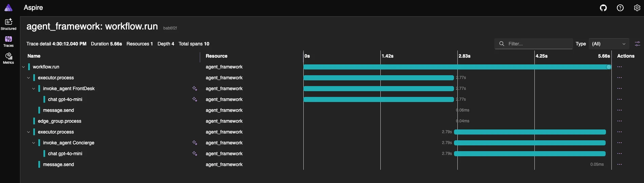Collapse the workflow.run root span
Image resolution: width=644 pixels, height=183 pixels.
pos(23,67)
